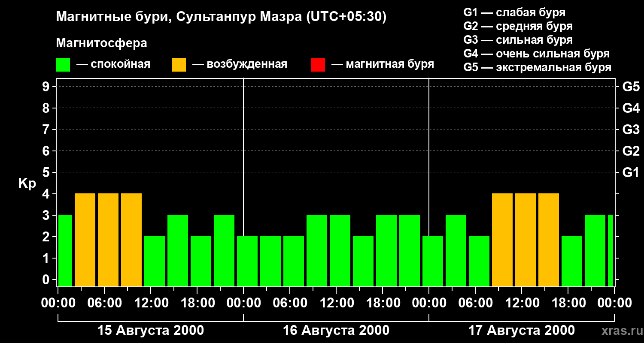Select the "G3 — сильная буря" line
This screenshot has height=343, width=644.
518,40
